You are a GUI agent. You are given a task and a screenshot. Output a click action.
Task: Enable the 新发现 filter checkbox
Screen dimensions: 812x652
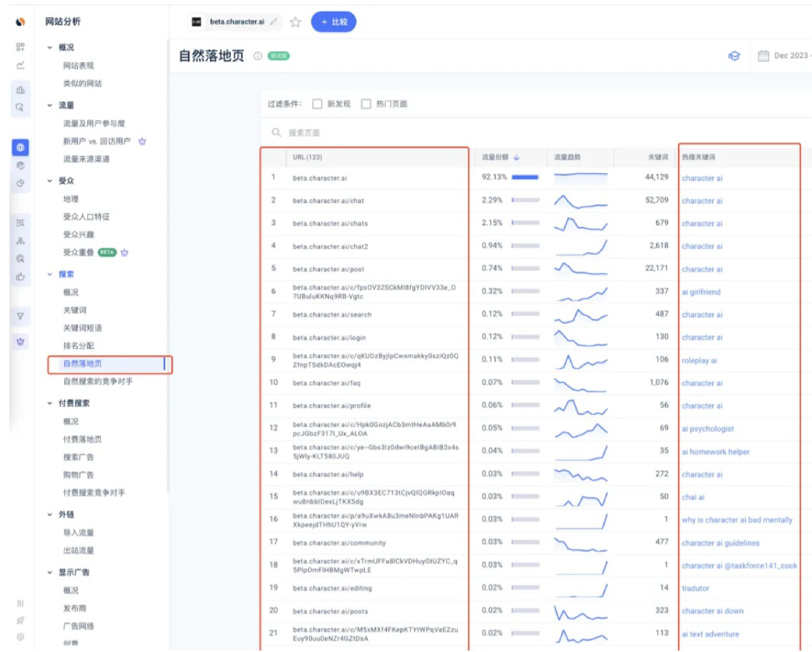(317, 104)
